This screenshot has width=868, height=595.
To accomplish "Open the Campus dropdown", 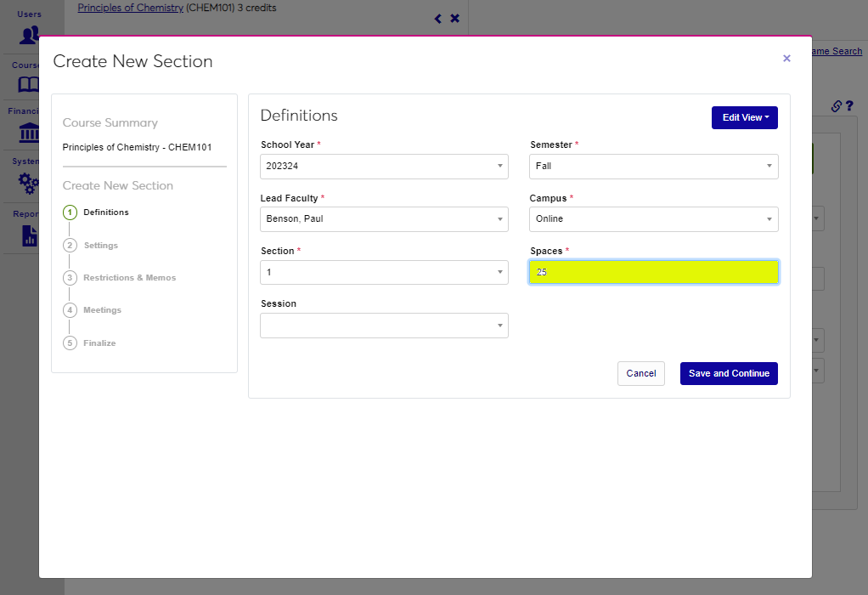I will tap(653, 219).
